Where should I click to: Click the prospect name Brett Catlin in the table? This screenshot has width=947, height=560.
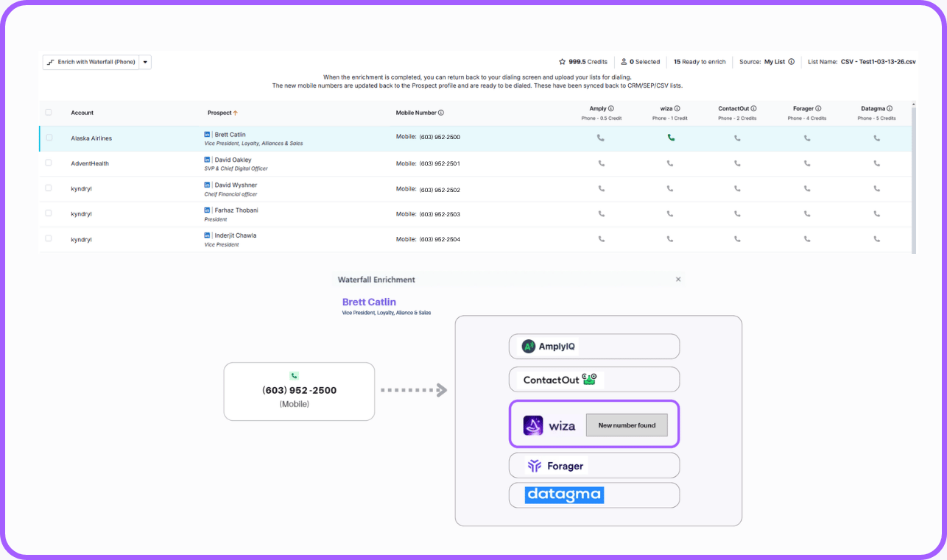click(x=230, y=135)
